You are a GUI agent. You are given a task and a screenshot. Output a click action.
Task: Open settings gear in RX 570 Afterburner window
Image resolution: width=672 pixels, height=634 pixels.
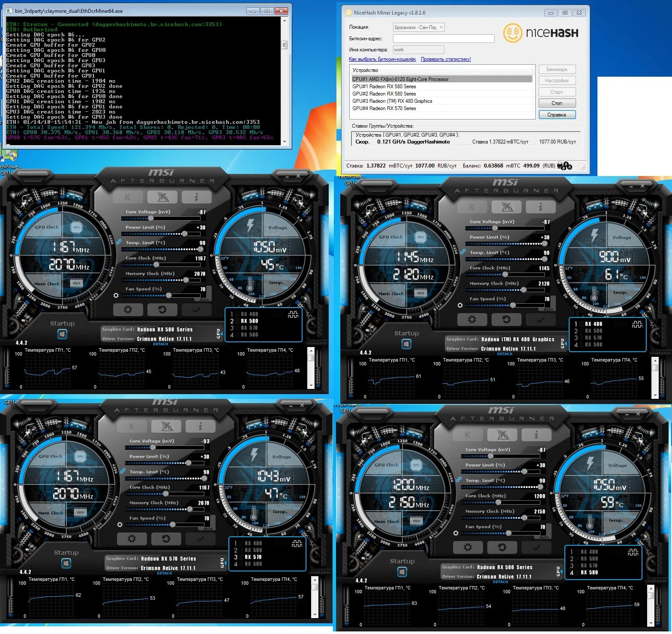point(132,538)
